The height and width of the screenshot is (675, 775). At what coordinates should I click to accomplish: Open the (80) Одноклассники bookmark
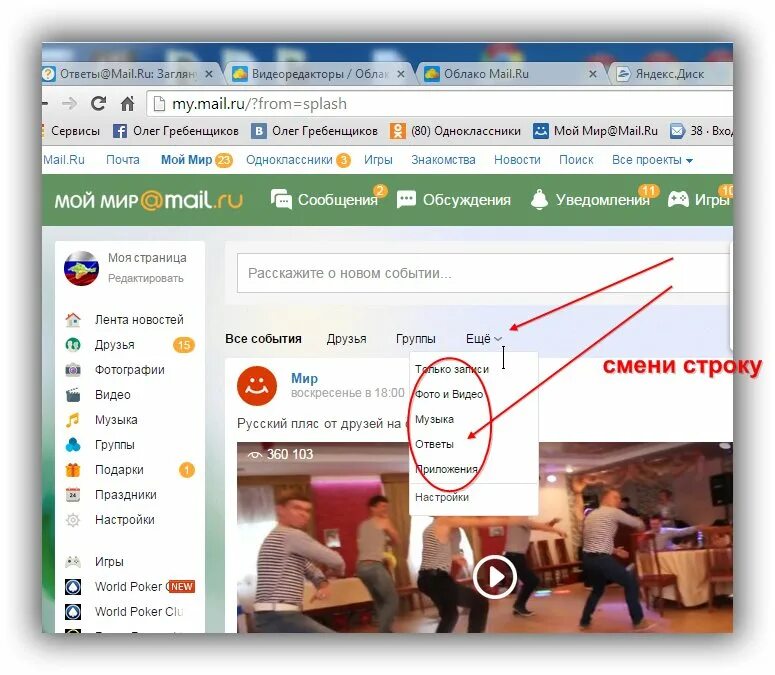pos(455,131)
